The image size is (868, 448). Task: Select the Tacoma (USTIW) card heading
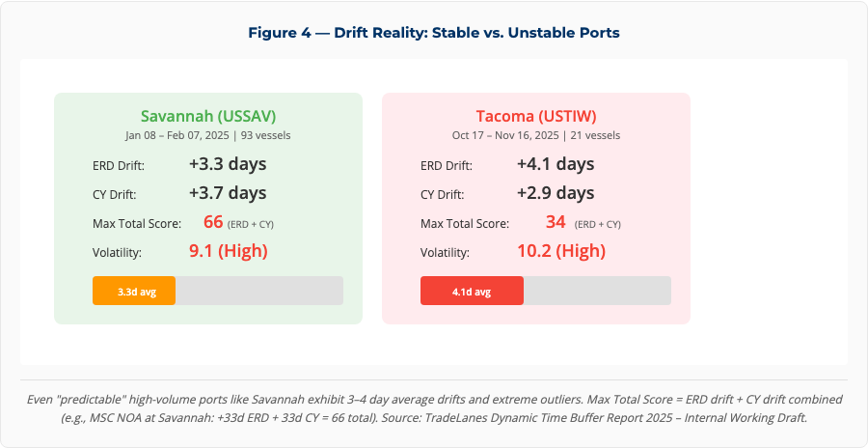[535, 115]
